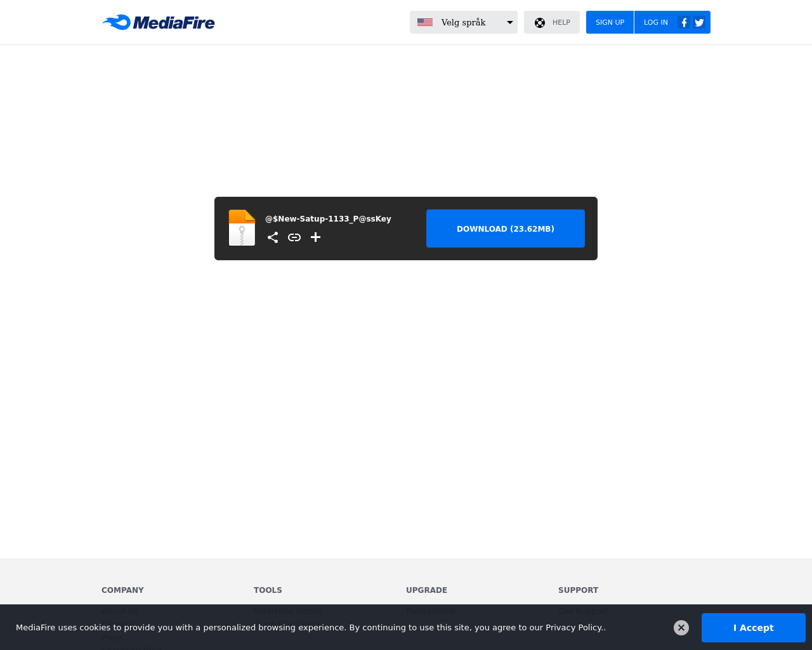812x650 pixels.
Task: Open the HELP button
Action: point(552,22)
